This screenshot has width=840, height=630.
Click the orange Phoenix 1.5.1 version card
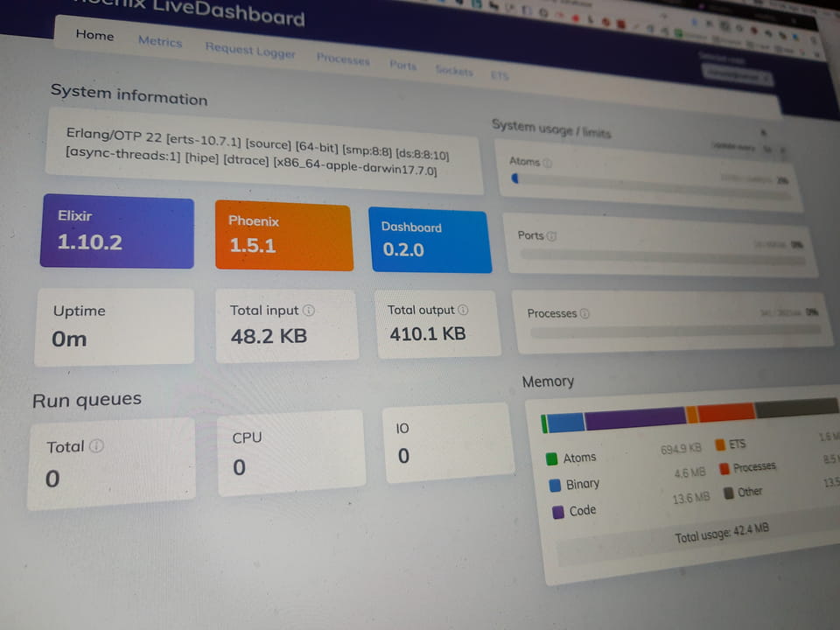283,236
